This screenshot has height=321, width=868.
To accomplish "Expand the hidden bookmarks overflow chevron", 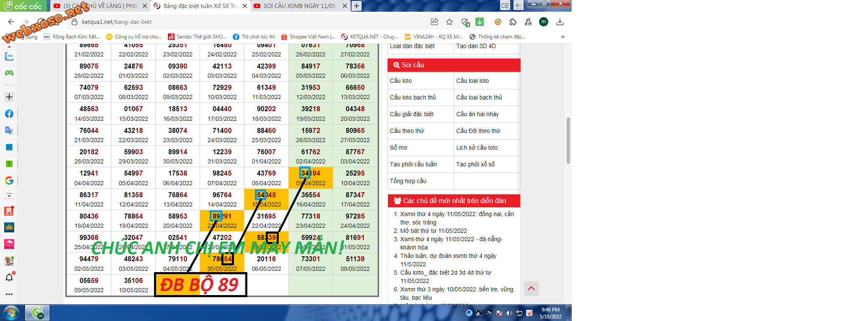I will tap(563, 37).
